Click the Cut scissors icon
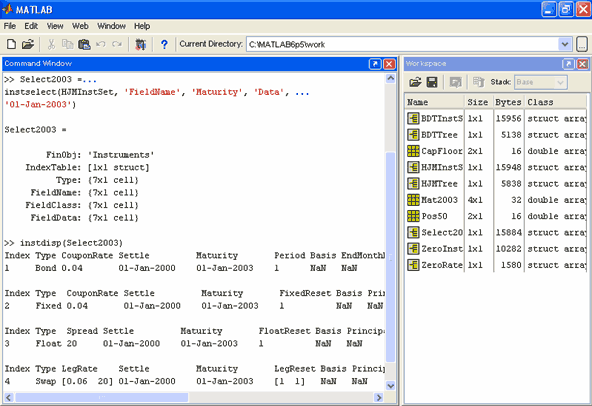Image resolution: width=592 pixels, height=406 pixels. click(51, 44)
